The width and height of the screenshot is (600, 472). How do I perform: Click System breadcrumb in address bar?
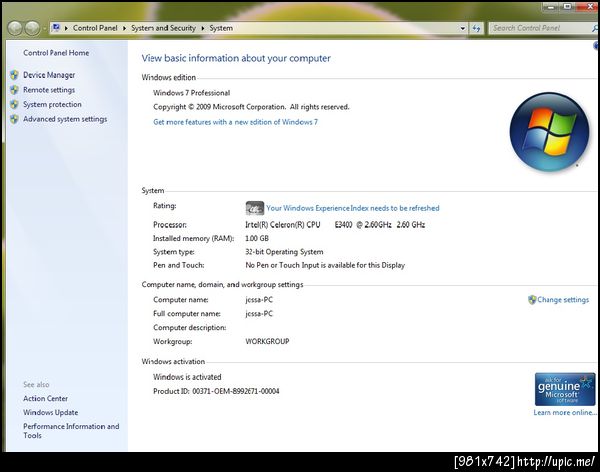[x=221, y=28]
